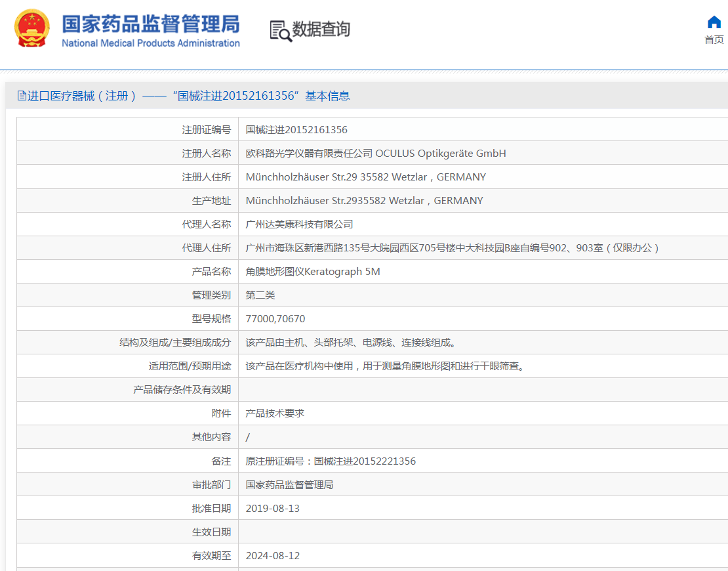Select the registrant name OCULUS Optikgeräte GmbH
Viewport: 728px width, 571px height.
[441, 154]
